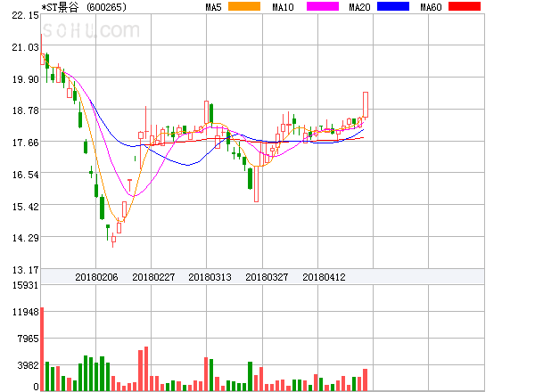Click the 7965 volume axis label
Viewport: 535px width, 392px height.
coord(28,339)
